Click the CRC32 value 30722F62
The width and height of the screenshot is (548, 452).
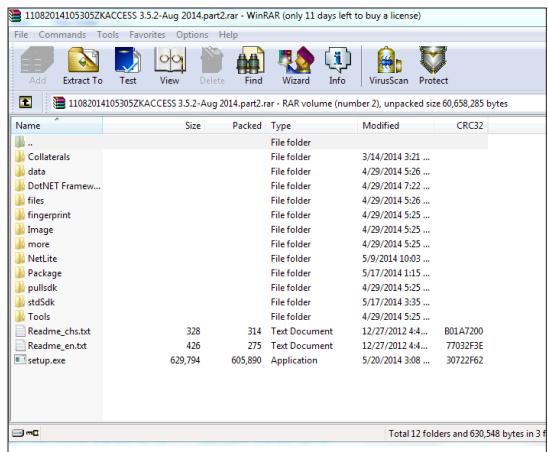tap(464, 360)
